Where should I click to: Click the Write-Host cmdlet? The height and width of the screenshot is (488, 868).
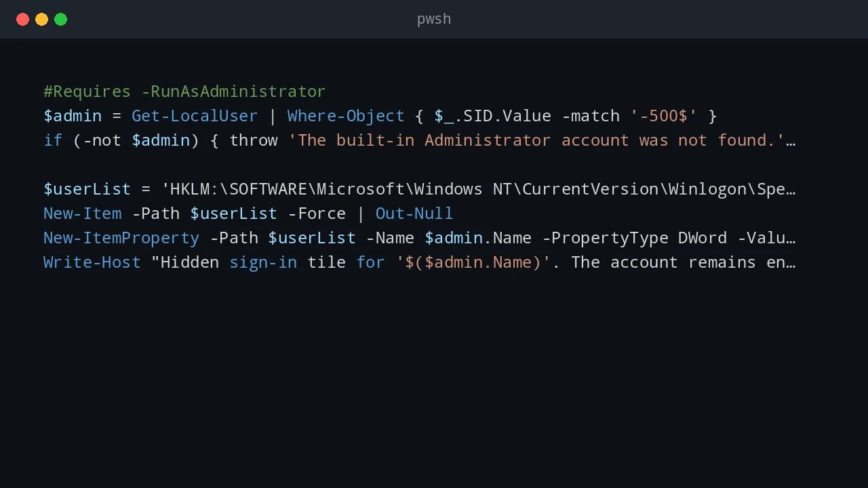point(92,262)
